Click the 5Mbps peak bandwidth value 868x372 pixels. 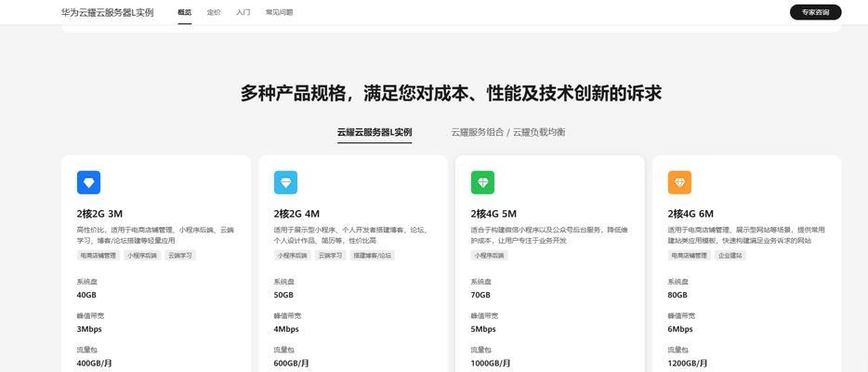pyautogui.click(x=483, y=329)
